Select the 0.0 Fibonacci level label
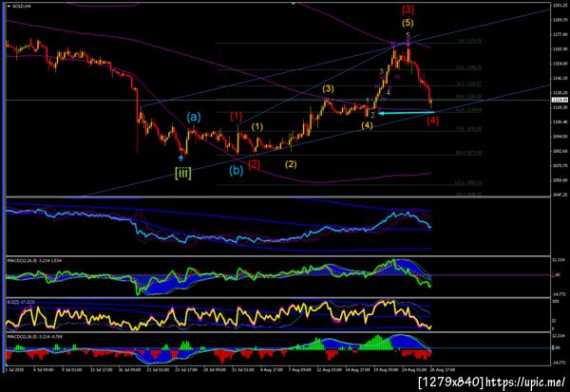570x392 pixels. click(470, 42)
